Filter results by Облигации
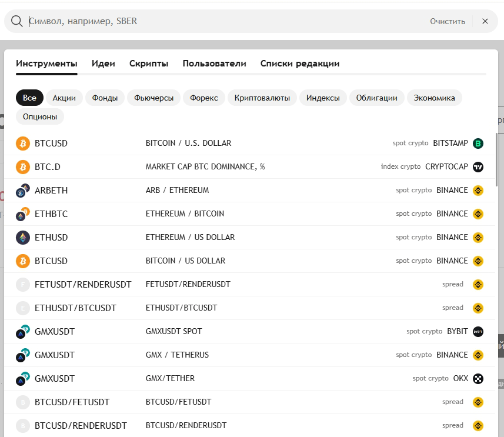Image resolution: width=504 pixels, height=437 pixels. coord(377,98)
